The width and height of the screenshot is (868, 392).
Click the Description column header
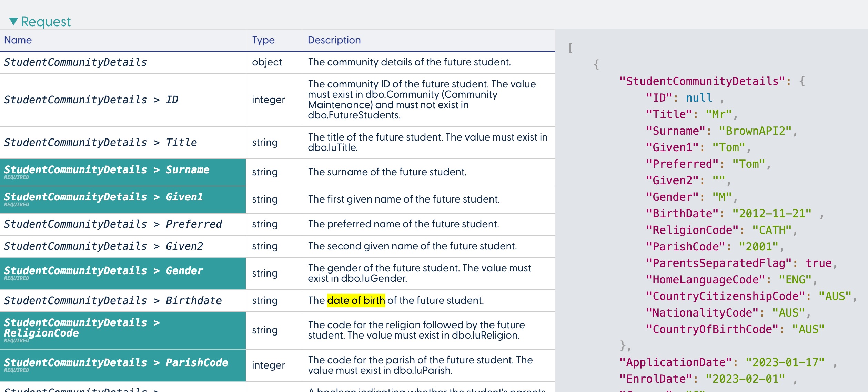(x=334, y=40)
